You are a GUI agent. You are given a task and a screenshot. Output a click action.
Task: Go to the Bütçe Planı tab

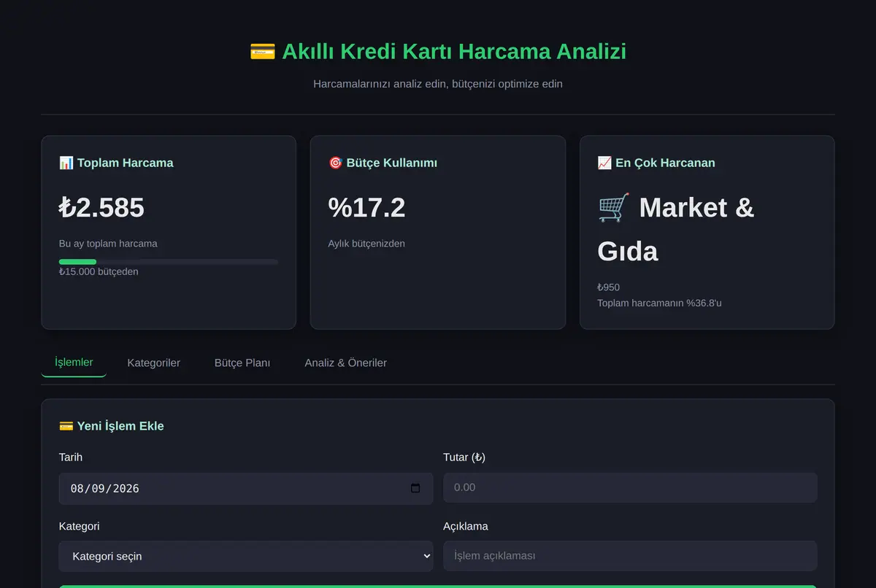[x=242, y=363]
